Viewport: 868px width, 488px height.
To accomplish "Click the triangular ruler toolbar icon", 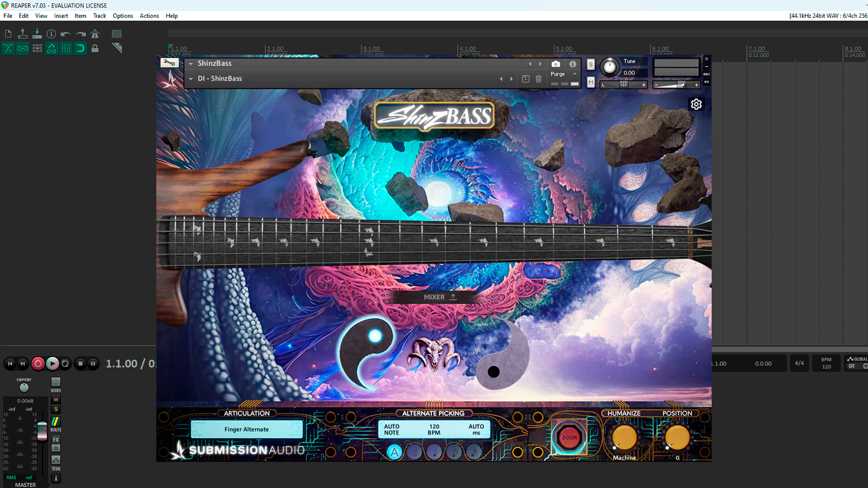I will click(117, 48).
